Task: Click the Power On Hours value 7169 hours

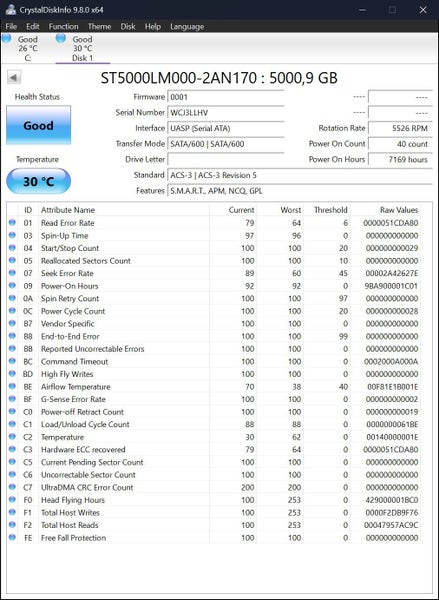Action: click(x=400, y=159)
